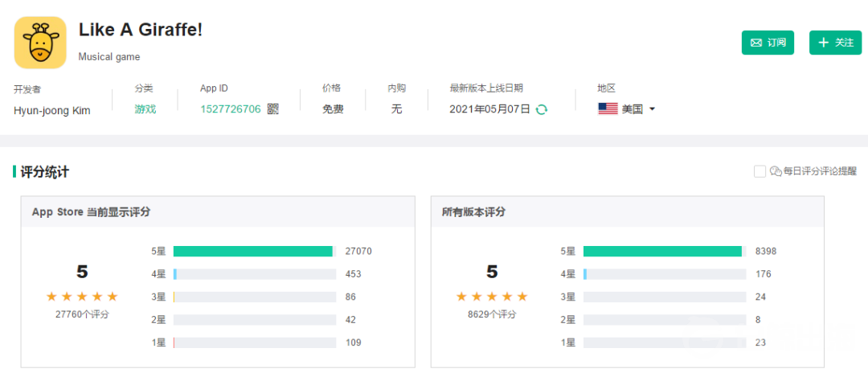Click the developer name Hyun-joong Kim
Screen dimensions: 868x377
coord(52,110)
